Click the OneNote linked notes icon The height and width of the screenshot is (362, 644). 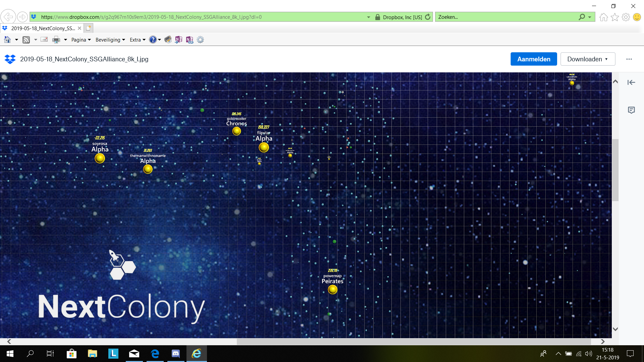click(190, 40)
